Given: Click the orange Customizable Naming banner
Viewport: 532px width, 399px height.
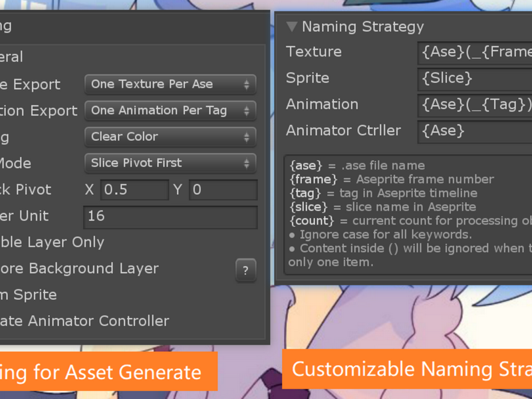Looking at the screenshot, I should tap(407, 369).
